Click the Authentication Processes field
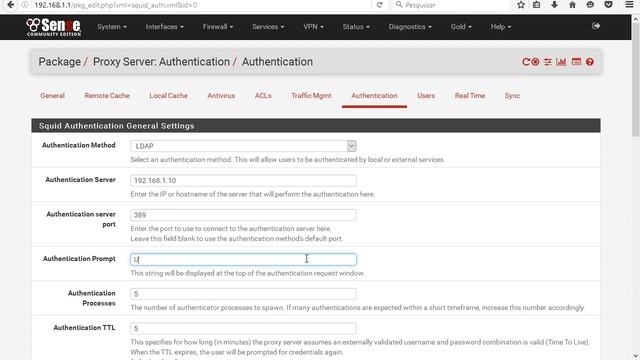Image resolution: width=640 pixels, height=360 pixels. 243,294
